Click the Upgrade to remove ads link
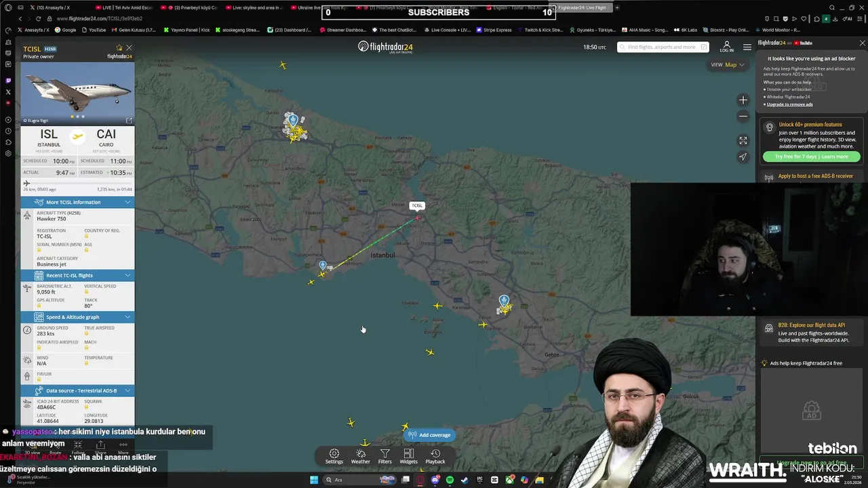 coord(789,104)
